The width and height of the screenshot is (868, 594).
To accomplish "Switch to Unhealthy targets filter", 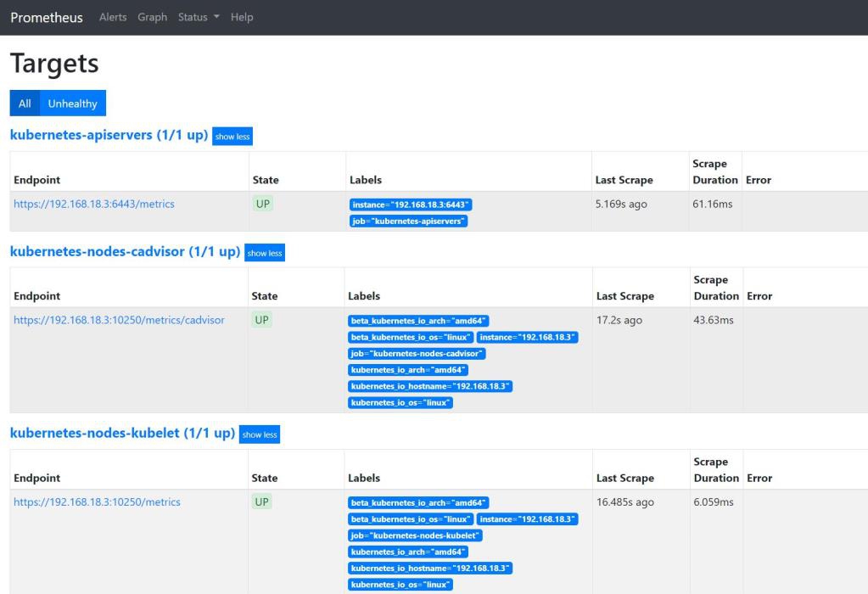I will tap(72, 104).
